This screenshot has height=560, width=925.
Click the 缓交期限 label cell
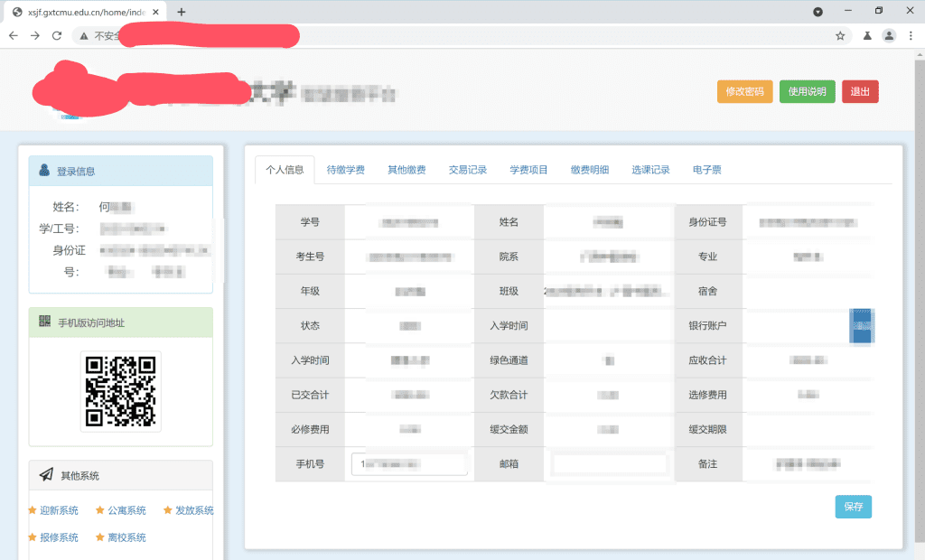(708, 429)
